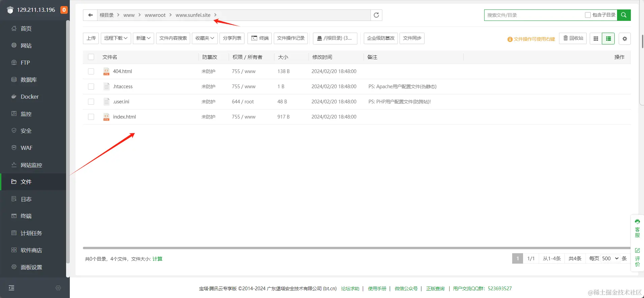Open 计划任务 in the sidebar
The width and height of the screenshot is (644, 298).
(34, 233)
